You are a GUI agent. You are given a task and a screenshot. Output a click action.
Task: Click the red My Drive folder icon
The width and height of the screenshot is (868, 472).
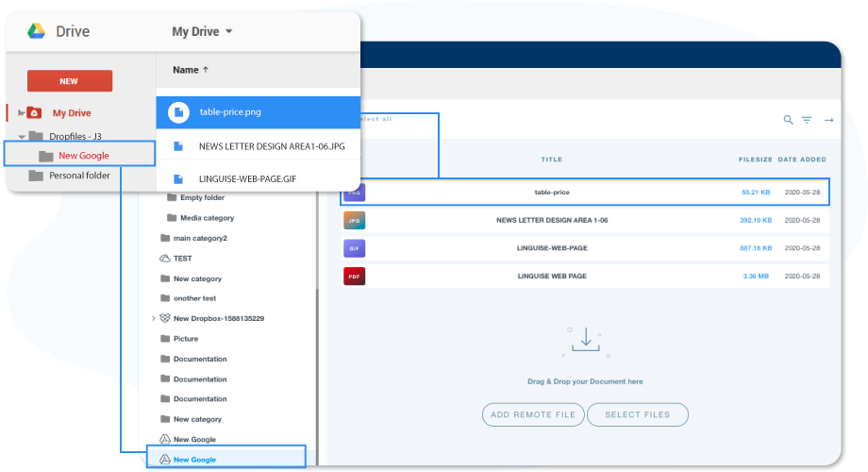tap(34, 112)
